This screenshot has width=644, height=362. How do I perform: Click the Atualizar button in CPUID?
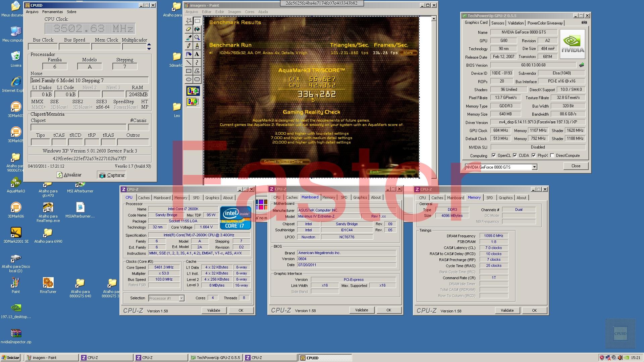pyautogui.click(x=69, y=175)
